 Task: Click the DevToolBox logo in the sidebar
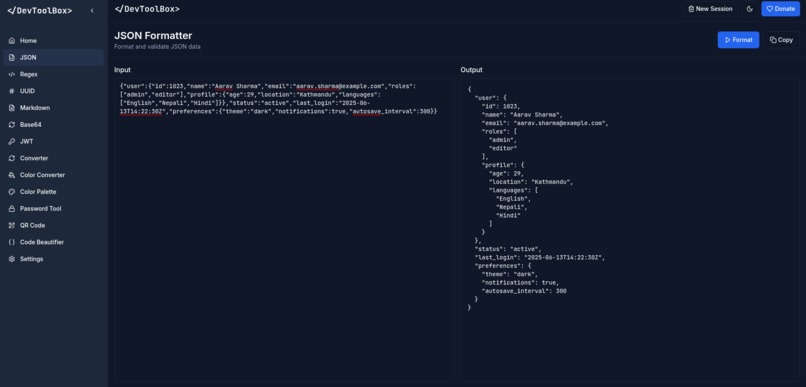click(40, 10)
